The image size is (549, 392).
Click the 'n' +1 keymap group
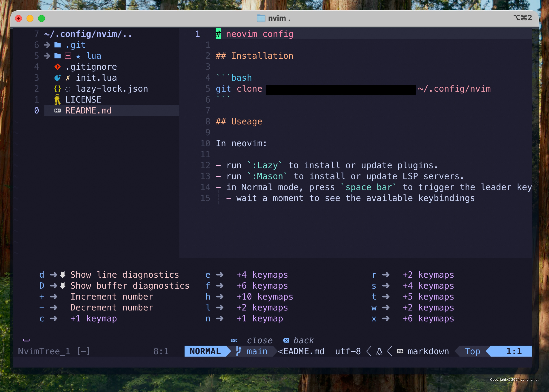[x=244, y=319]
